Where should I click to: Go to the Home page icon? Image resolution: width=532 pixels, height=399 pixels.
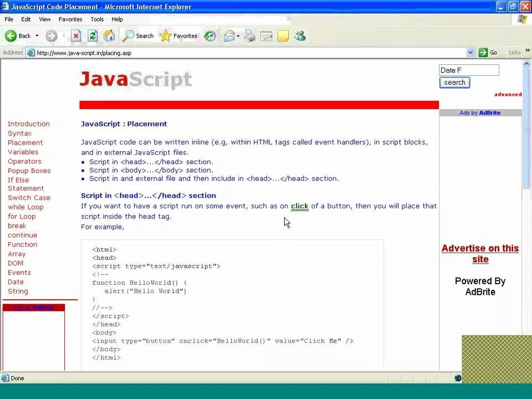(109, 35)
